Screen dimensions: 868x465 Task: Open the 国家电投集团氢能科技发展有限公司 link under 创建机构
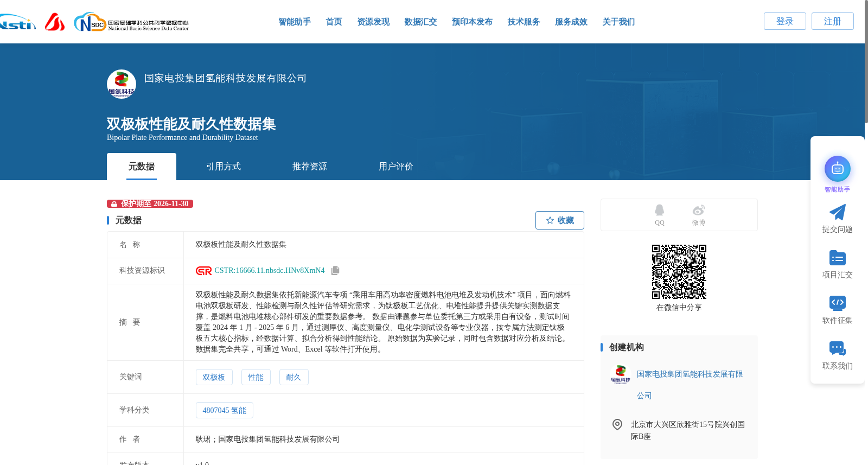tap(690, 385)
